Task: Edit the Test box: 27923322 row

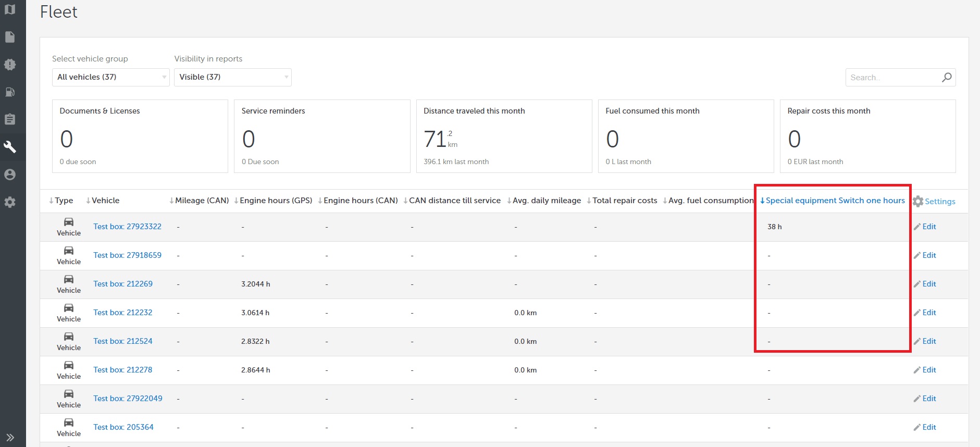Action: [925, 227]
